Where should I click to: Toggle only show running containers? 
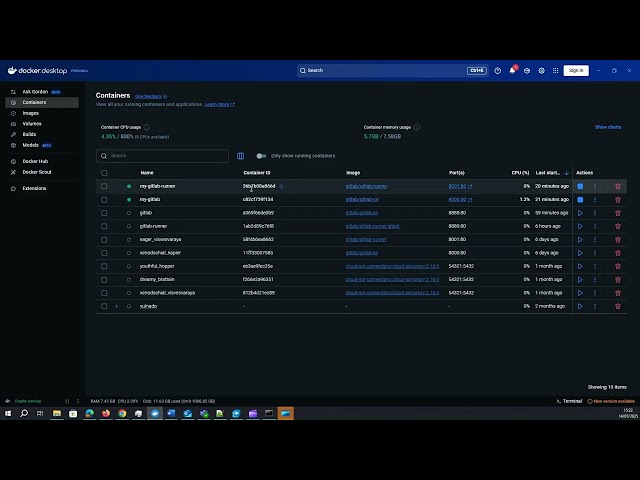tap(261, 156)
